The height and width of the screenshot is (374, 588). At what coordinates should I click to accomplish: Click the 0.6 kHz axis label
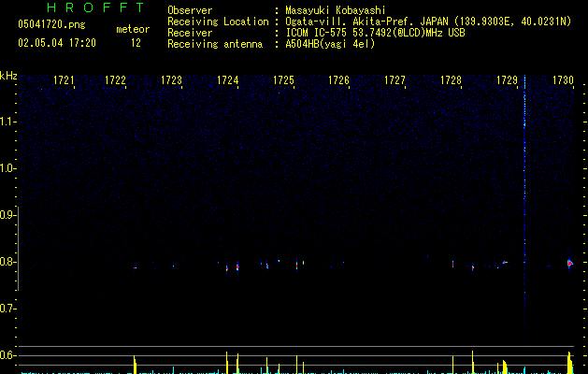(x=7, y=355)
